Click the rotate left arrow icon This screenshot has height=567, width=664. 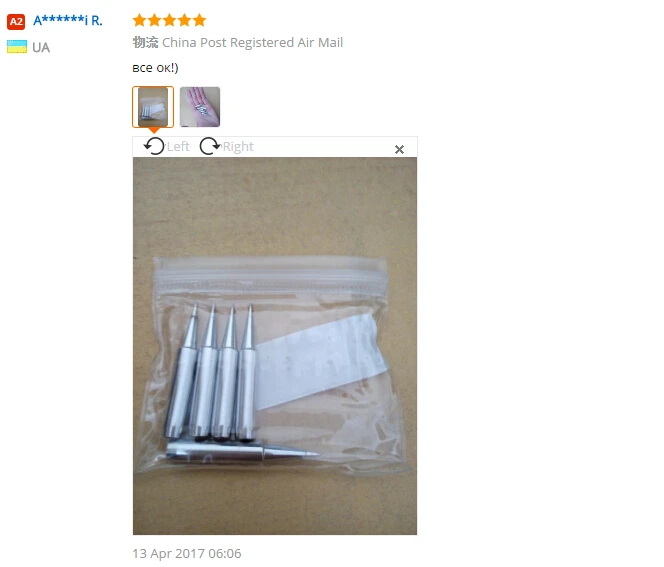click(x=154, y=146)
